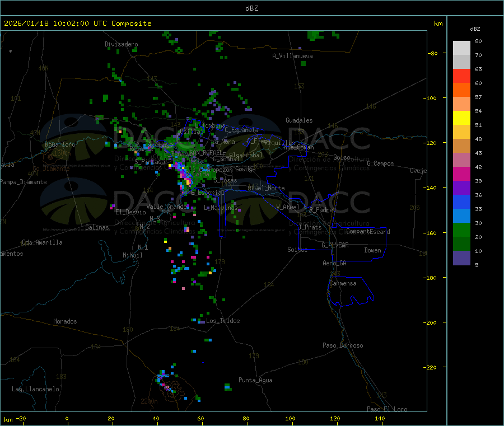Click the CompartEscard map label

(368, 232)
